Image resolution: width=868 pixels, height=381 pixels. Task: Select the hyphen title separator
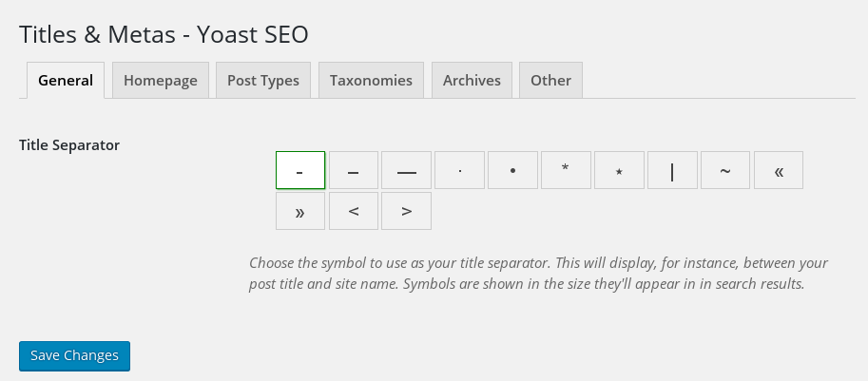pos(300,170)
